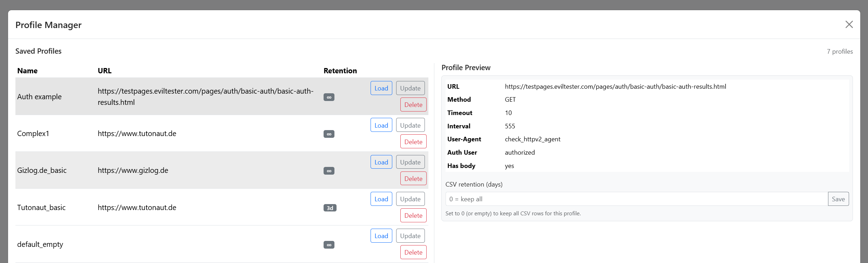Click the infinity retention badge for Gizlog.de_basic
The height and width of the screenshot is (263, 868).
point(329,171)
